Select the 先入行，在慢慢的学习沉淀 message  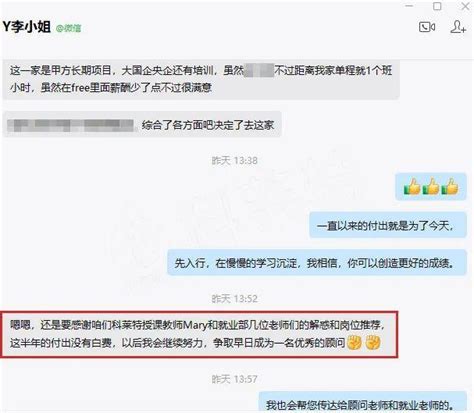point(317,263)
